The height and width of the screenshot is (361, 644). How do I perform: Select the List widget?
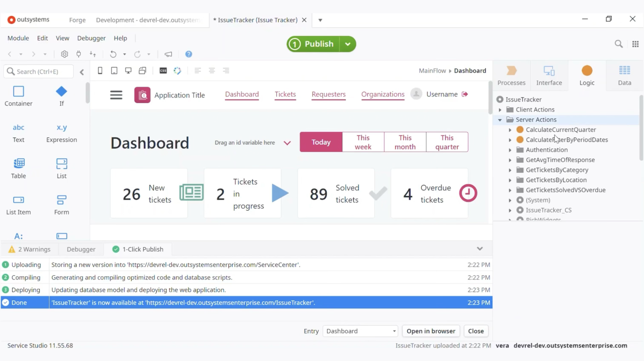coord(62,169)
